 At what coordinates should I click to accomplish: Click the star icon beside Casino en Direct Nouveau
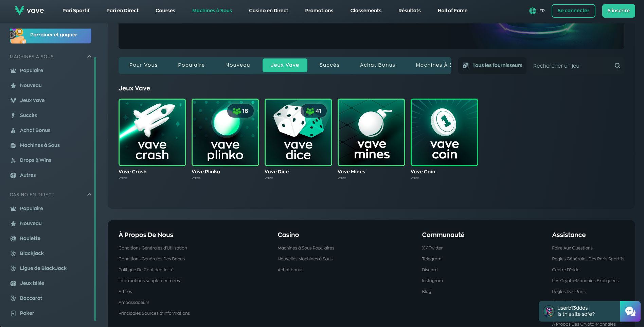point(13,224)
